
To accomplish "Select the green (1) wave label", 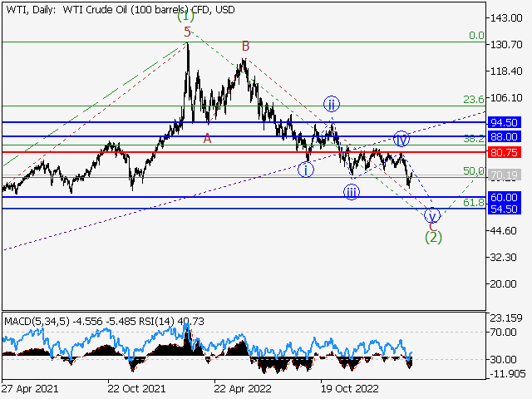I will coord(185,16).
